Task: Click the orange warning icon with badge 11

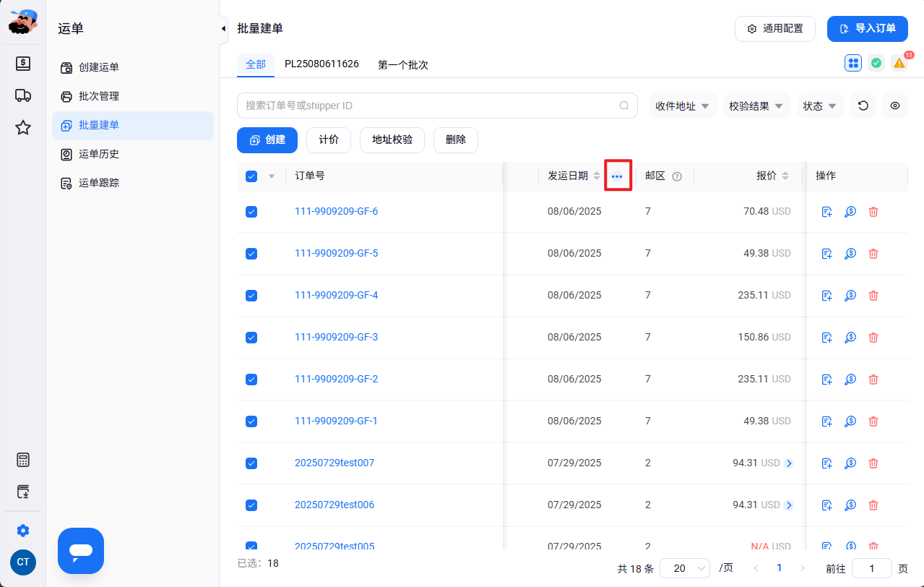Action: pos(899,63)
